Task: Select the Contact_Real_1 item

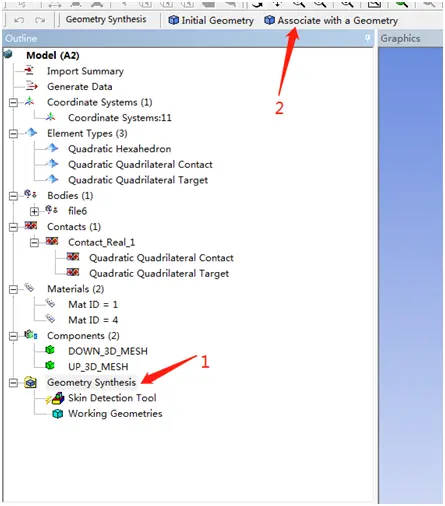Action: (x=102, y=242)
